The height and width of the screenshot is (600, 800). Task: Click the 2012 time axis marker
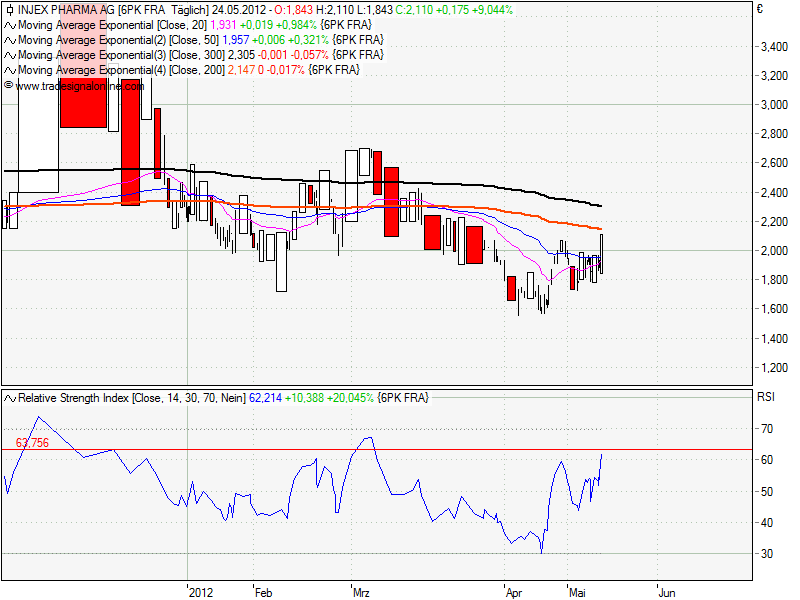(x=201, y=593)
